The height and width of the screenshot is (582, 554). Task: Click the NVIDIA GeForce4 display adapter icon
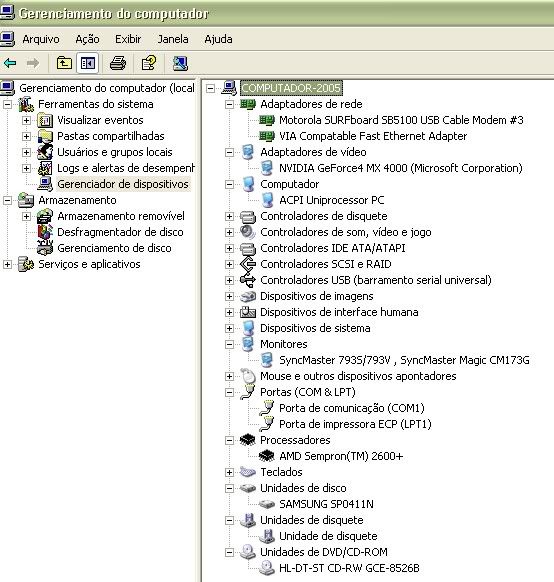point(266,168)
